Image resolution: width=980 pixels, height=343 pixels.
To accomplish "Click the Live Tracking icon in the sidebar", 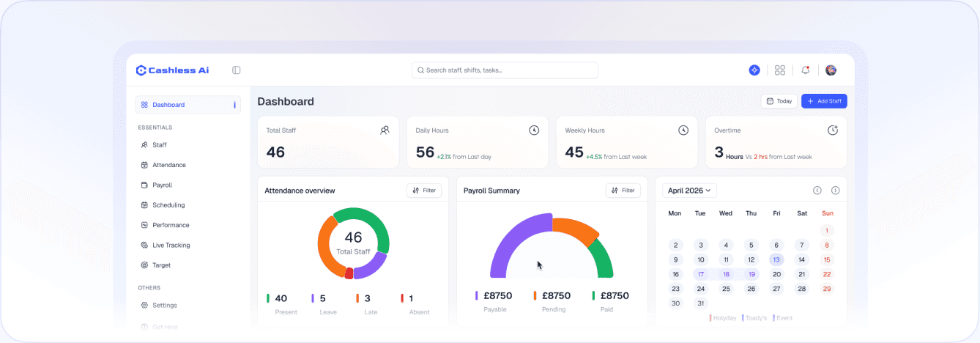I will point(144,245).
